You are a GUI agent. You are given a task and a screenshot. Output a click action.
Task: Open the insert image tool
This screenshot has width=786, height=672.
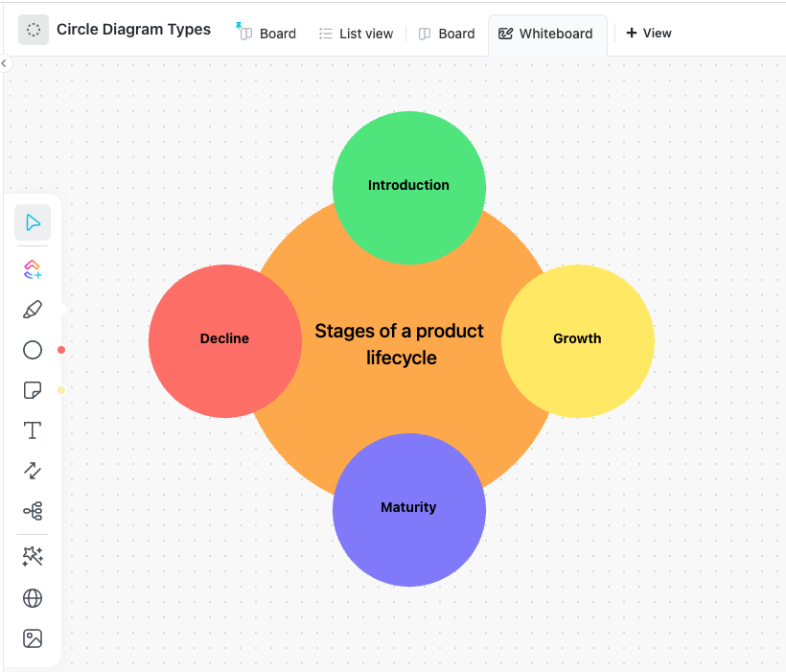pyautogui.click(x=33, y=638)
